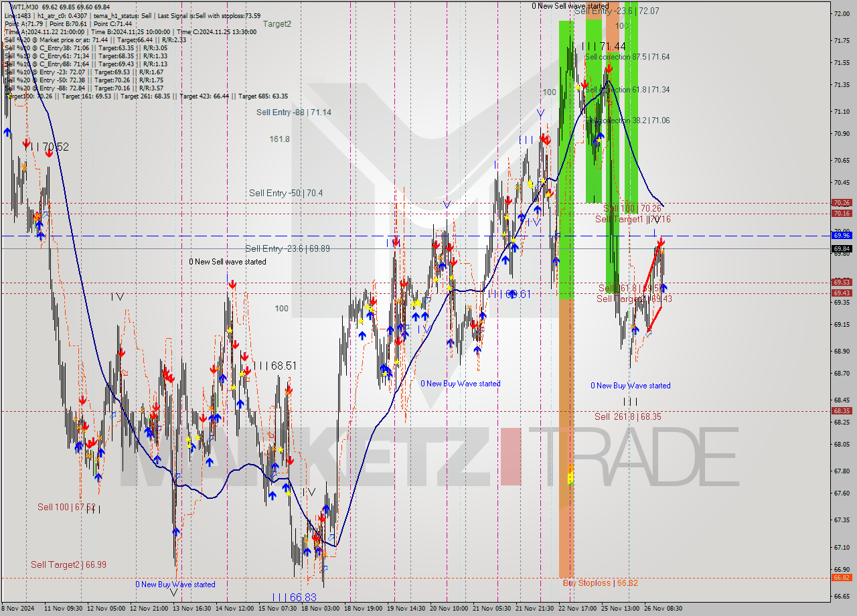Click the '15 Nov 07:30' time axis label

(x=277, y=609)
